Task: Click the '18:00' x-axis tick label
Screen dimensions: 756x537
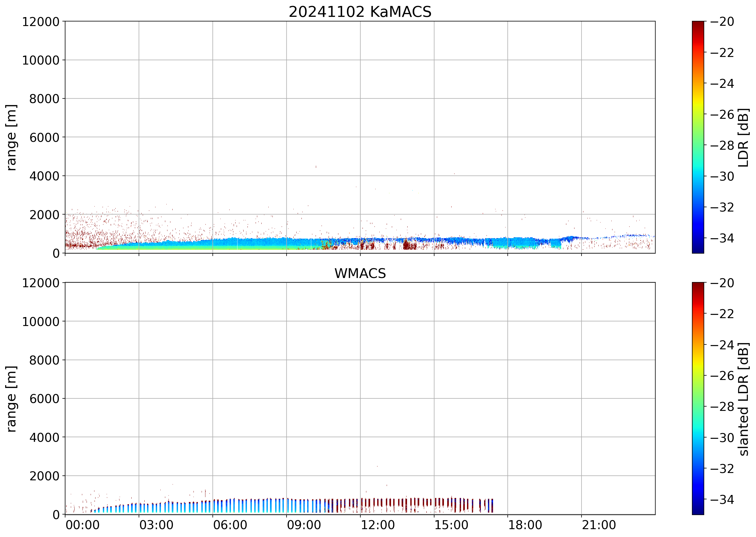Action: [525, 525]
